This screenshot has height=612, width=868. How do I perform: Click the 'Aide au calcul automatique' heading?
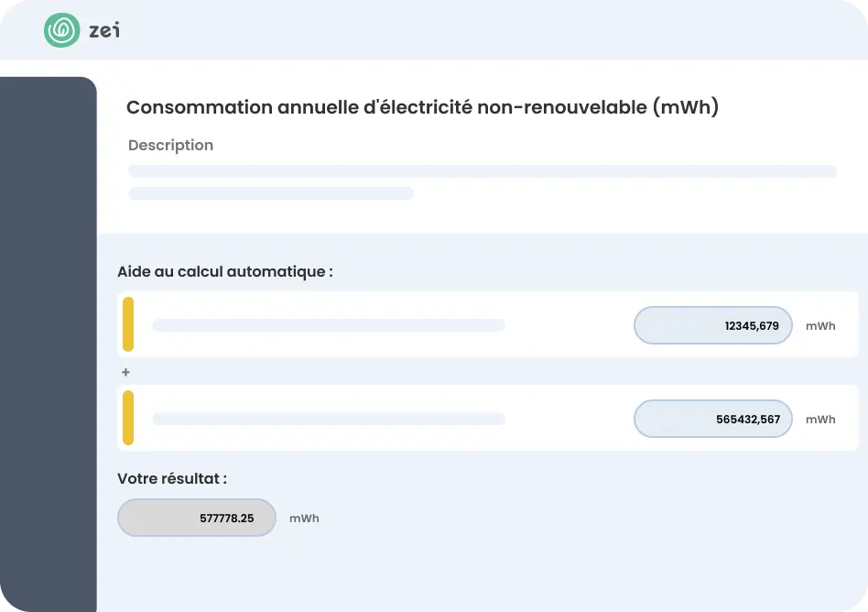pos(224,271)
